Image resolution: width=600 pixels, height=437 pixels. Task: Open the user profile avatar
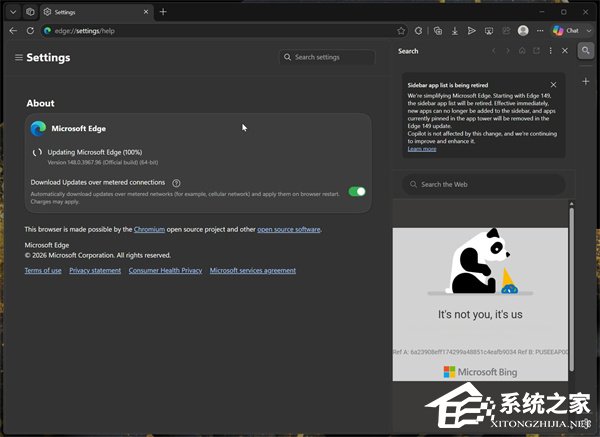523,31
